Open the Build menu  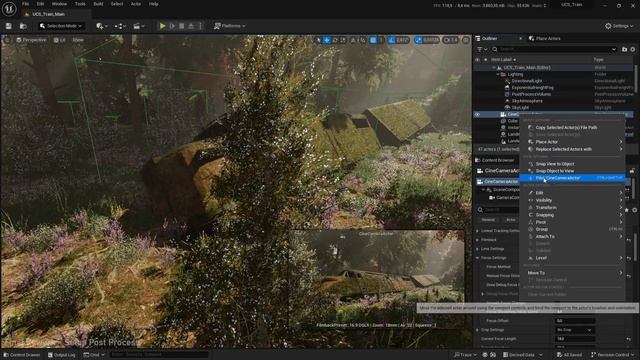pyautogui.click(x=98, y=4)
